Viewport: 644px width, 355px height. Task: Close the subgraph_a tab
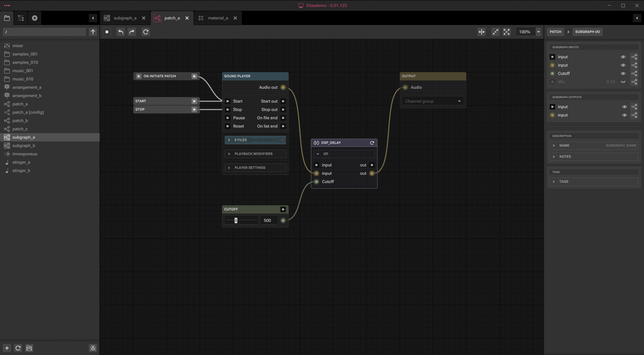click(144, 18)
